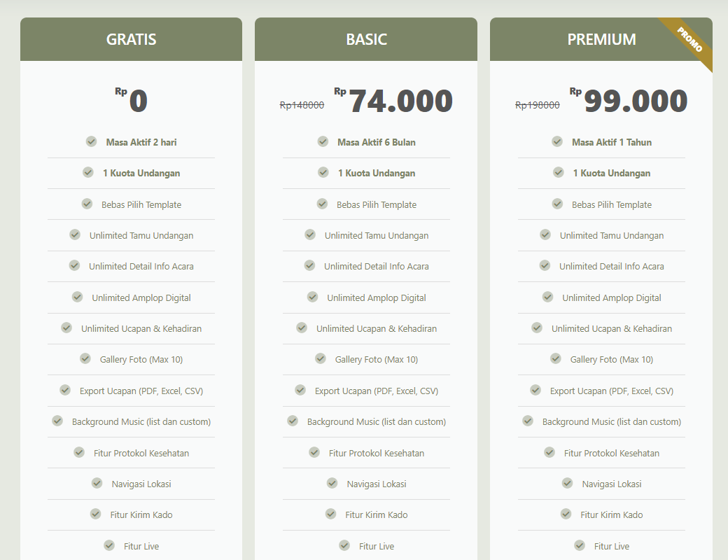
Task: Click the Premium column Unlimited Amplop Digital checkmark
Action: coord(548,297)
